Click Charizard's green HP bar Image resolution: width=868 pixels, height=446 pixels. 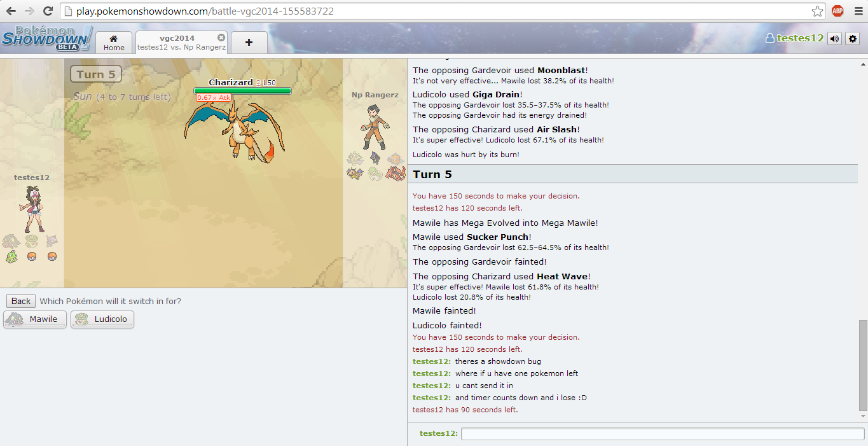coord(242,91)
